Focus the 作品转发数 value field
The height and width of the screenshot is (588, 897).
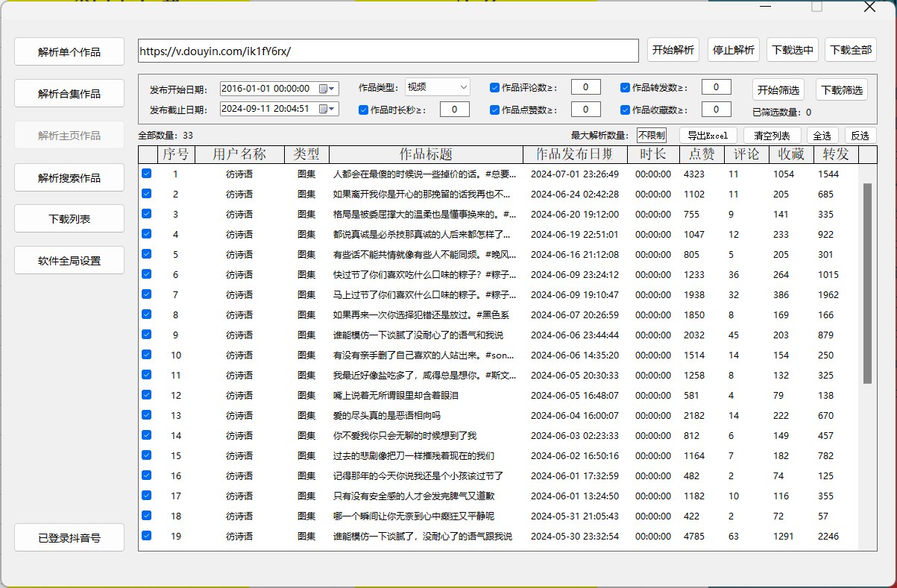[717, 87]
